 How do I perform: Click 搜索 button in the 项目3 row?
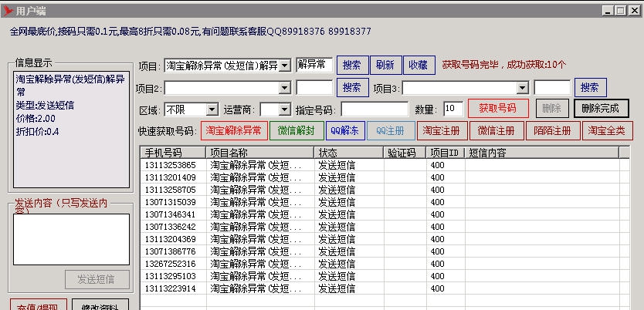(590, 87)
